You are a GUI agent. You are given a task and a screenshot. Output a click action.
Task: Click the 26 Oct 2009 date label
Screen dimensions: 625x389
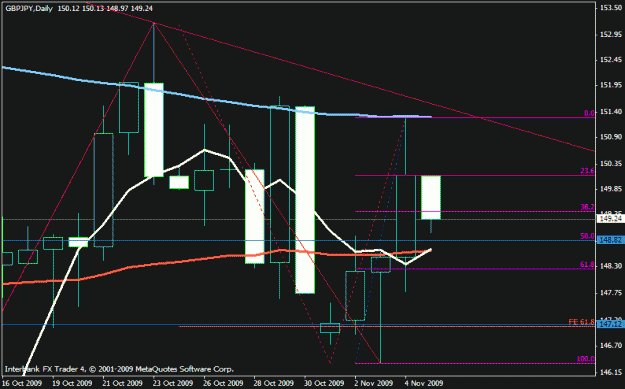point(224,383)
